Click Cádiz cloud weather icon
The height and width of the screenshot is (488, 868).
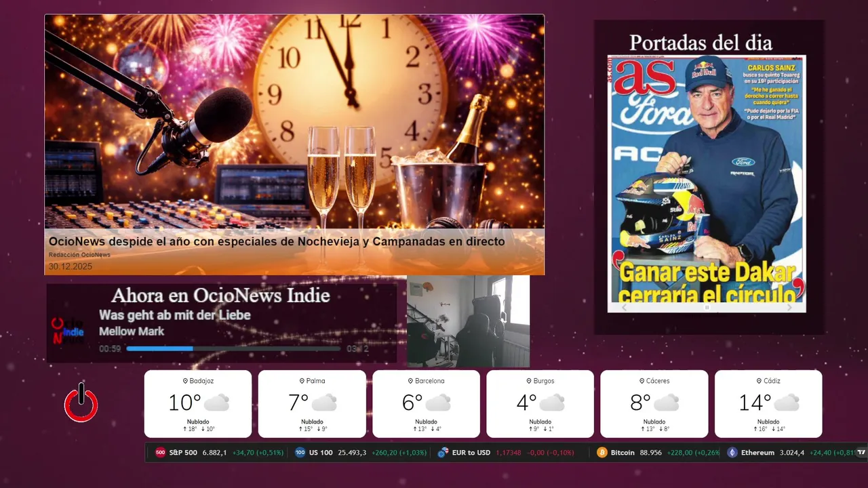point(787,403)
